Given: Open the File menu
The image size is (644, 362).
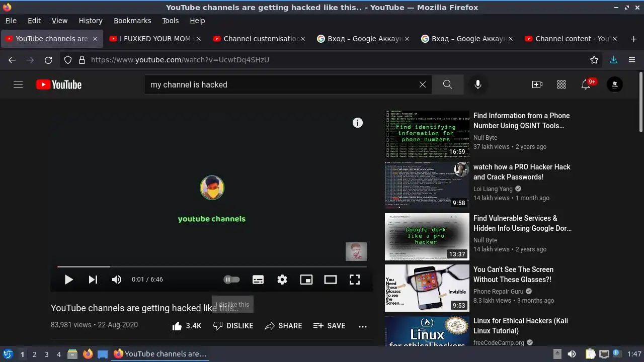Looking at the screenshot, I should click(x=11, y=21).
